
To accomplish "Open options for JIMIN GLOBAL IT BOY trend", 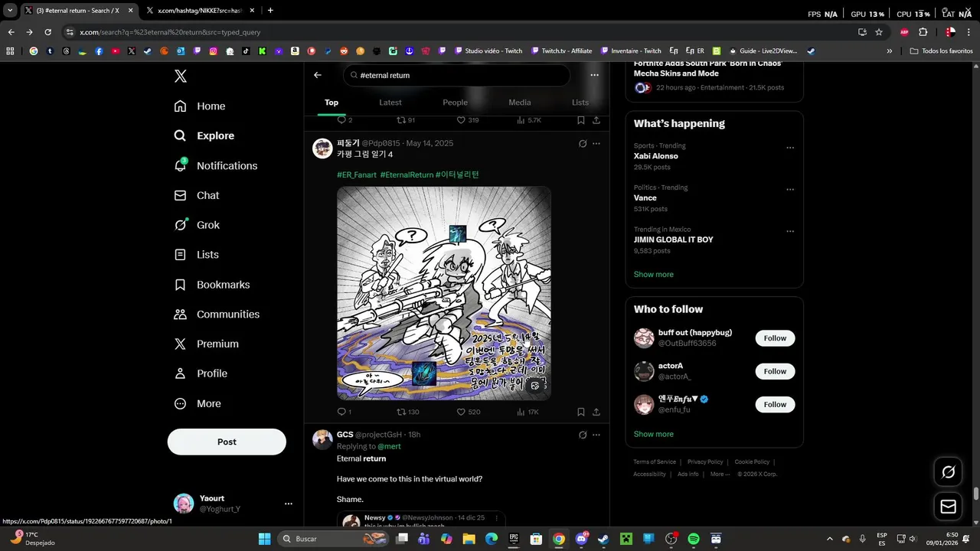I will [790, 231].
